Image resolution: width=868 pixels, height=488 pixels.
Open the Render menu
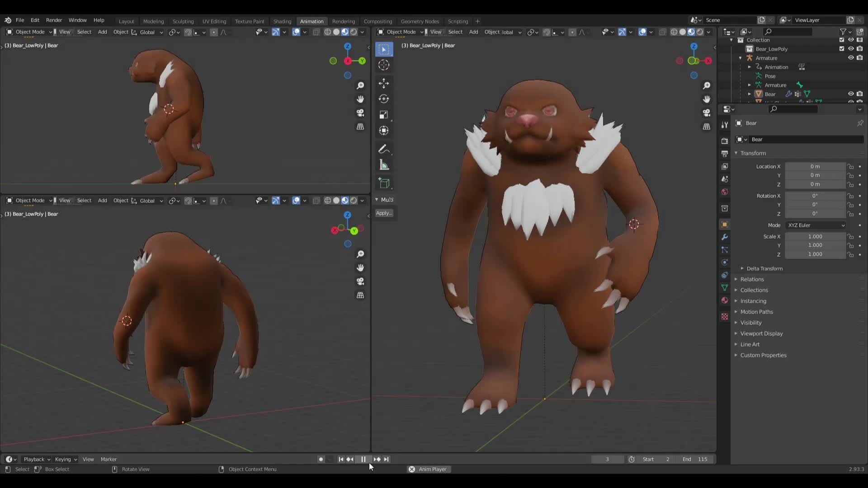click(x=54, y=20)
